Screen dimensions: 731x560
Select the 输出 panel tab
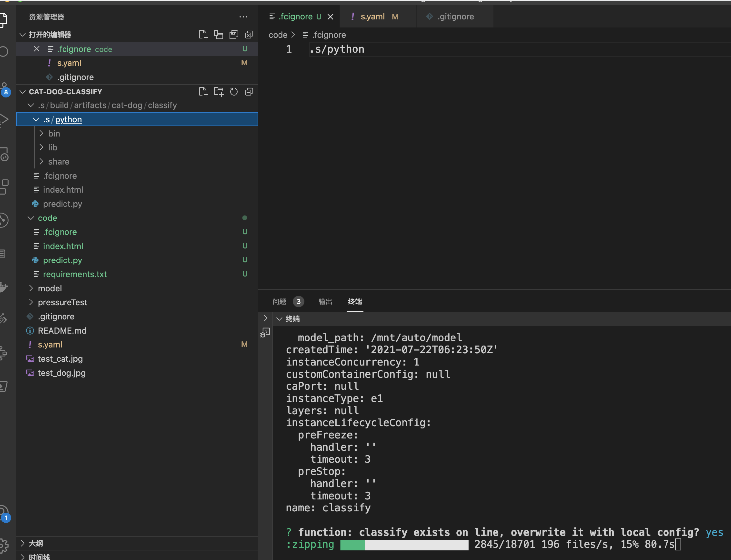click(x=325, y=301)
